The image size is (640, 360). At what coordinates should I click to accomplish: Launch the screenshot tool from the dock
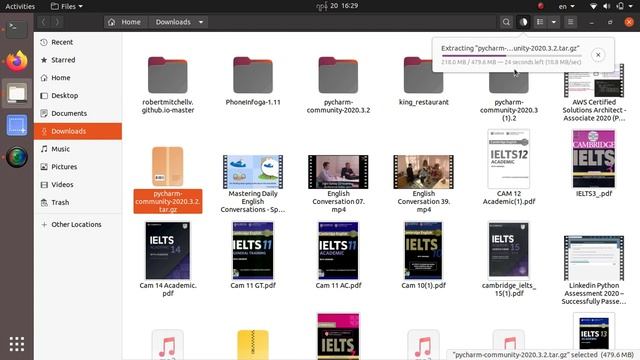tap(17, 125)
